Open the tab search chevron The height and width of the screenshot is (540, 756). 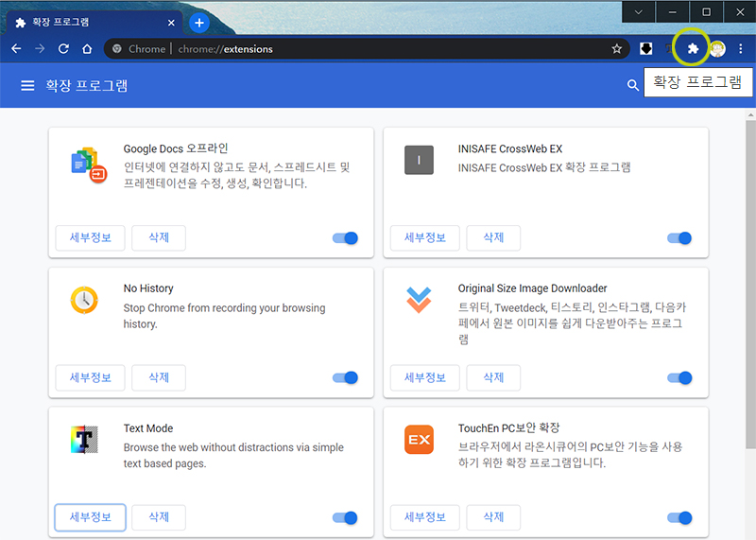point(639,12)
